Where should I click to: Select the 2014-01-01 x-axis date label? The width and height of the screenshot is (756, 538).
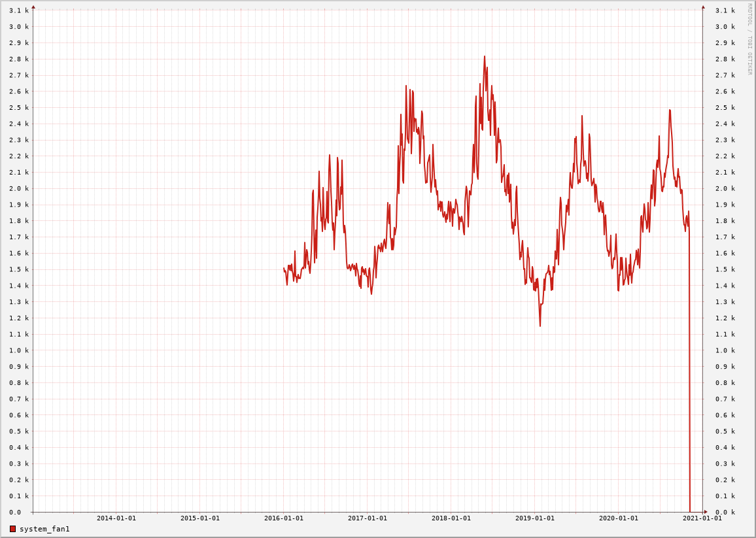click(x=116, y=518)
